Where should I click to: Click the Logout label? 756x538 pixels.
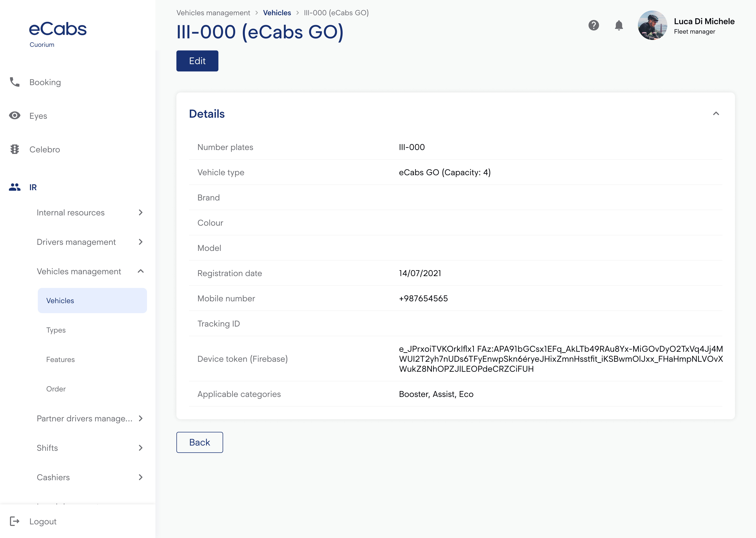point(43,521)
